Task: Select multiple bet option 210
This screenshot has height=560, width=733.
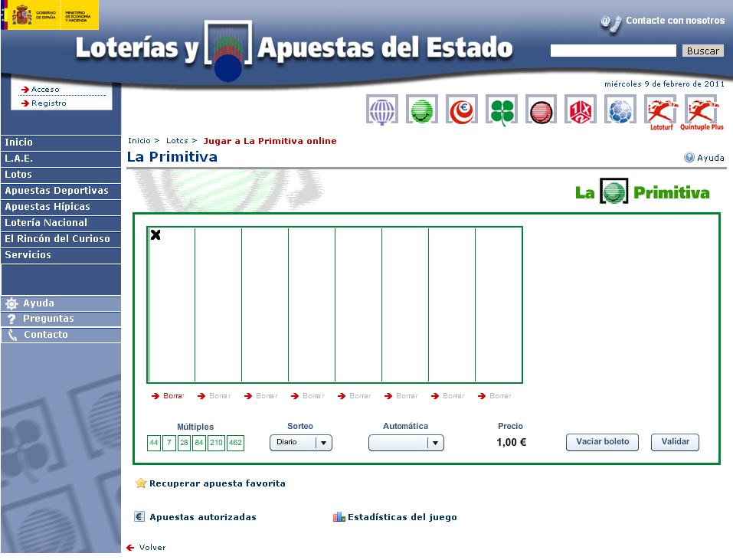Action: [x=216, y=443]
